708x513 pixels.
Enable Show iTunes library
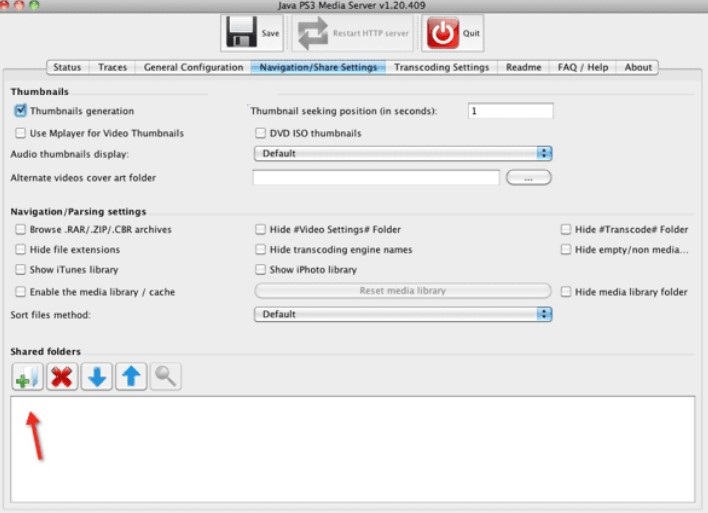pos(20,270)
